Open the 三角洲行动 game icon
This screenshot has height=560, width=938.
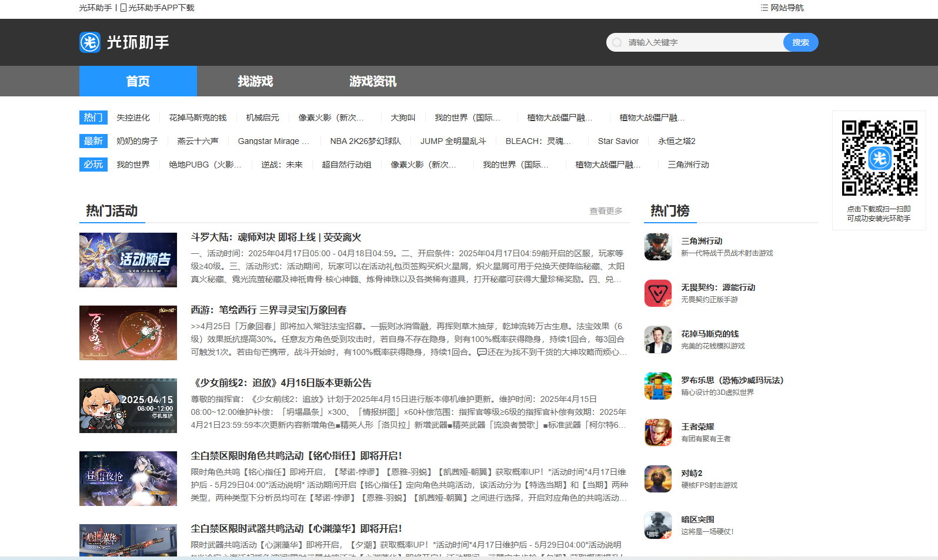click(x=658, y=247)
